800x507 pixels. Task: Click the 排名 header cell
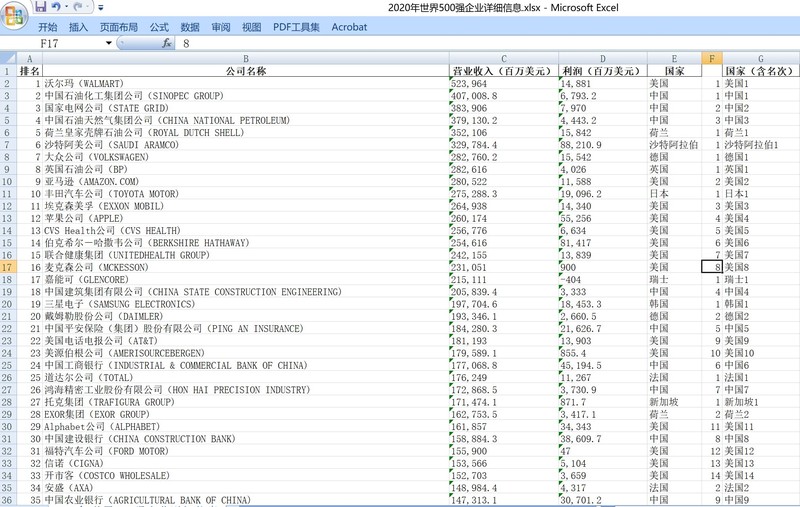(30, 71)
